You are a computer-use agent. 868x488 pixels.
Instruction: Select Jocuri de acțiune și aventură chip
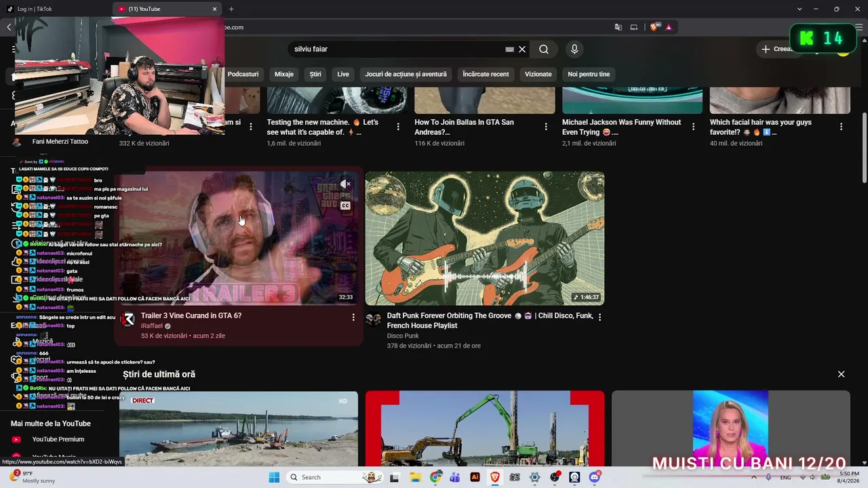click(406, 74)
